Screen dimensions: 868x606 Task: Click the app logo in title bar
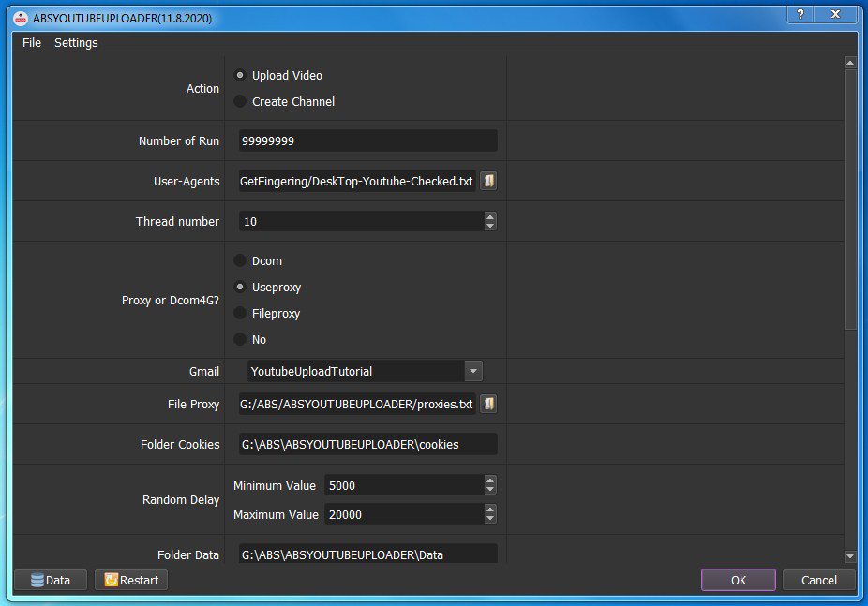[21, 18]
